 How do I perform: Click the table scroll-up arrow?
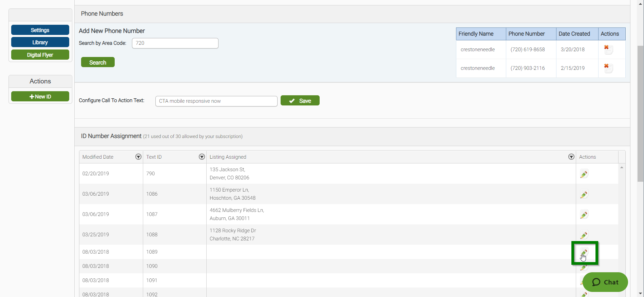[x=622, y=167]
